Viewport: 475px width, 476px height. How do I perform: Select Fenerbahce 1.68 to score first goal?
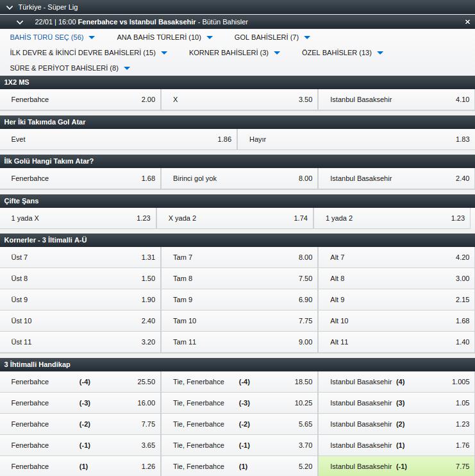tap(80, 178)
